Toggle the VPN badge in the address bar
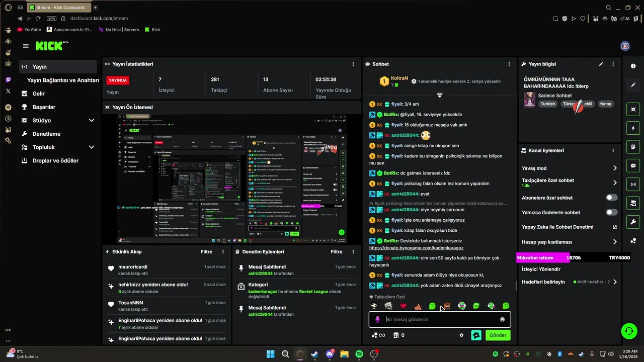Screen dimensions: 644x362 pyautogui.click(x=51, y=19)
